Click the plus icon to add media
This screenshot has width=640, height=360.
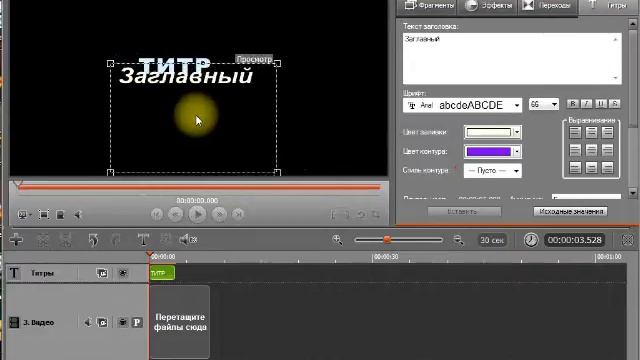click(x=16, y=240)
